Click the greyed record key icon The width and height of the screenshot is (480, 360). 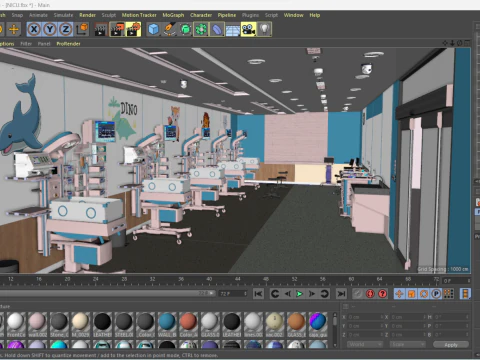pyautogui.click(x=358, y=294)
